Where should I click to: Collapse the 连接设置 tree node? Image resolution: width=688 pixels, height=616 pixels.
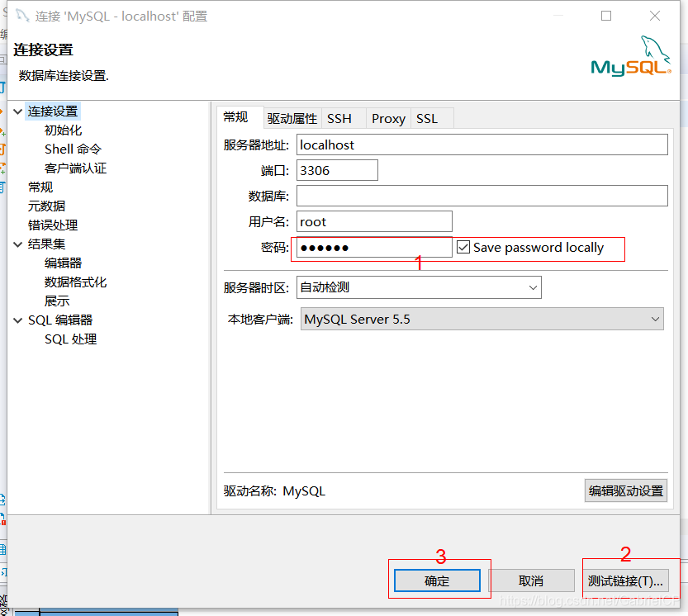pyautogui.click(x=18, y=111)
